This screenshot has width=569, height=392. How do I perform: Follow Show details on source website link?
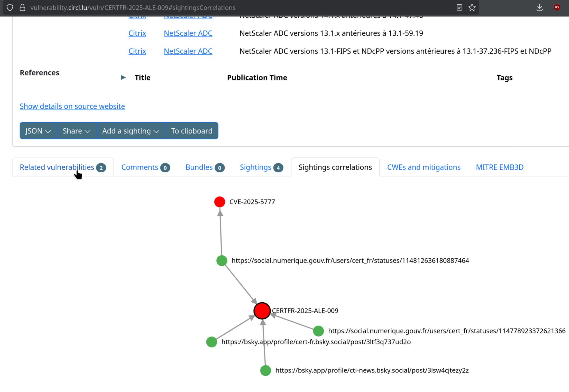click(x=72, y=106)
